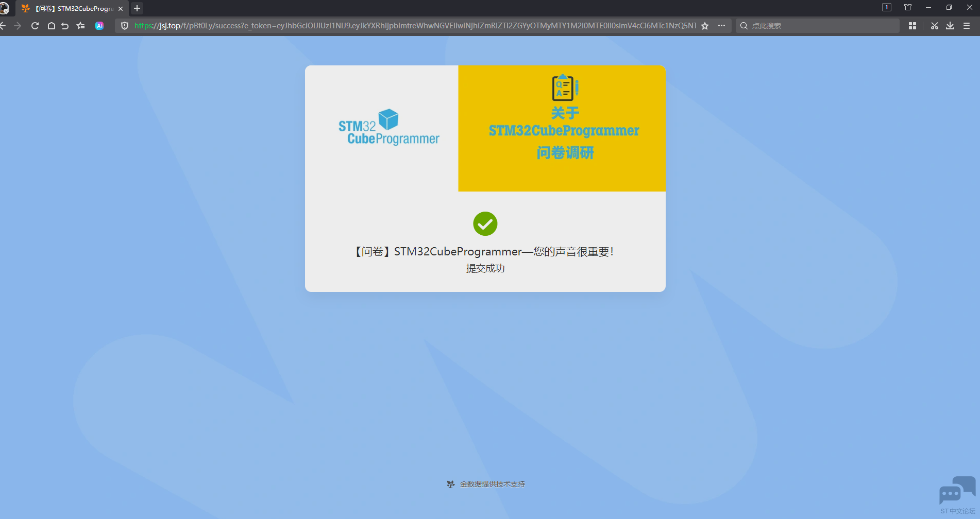Open the browser hamburger menu
The image size is (980, 519).
tap(967, 26)
